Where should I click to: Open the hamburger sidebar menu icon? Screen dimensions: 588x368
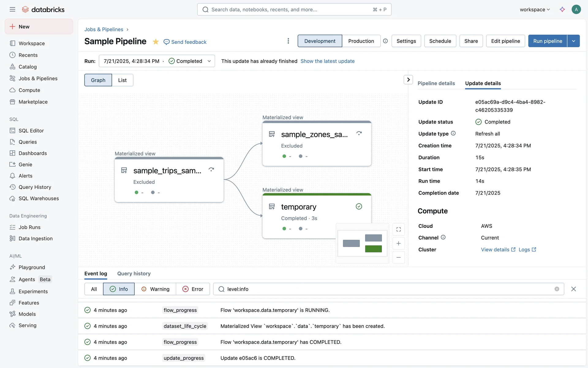[12, 10]
